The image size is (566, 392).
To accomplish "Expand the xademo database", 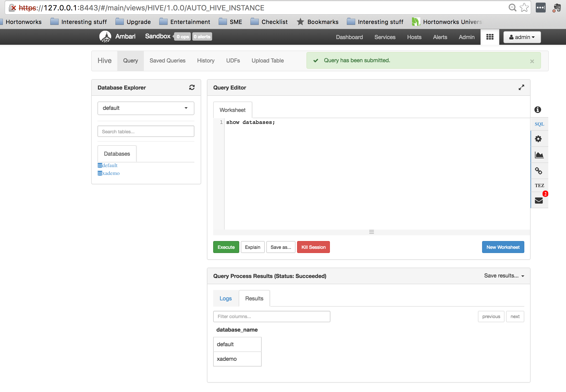I will tap(110, 173).
